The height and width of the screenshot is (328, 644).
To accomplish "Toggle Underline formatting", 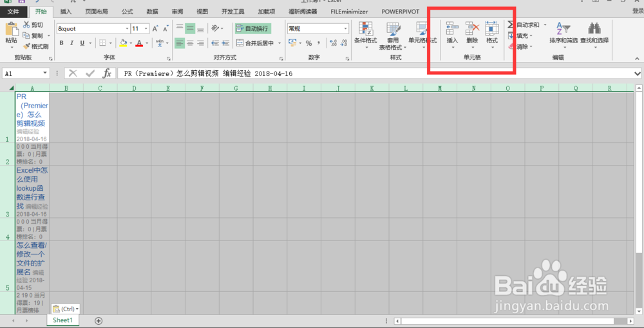I will click(x=82, y=43).
